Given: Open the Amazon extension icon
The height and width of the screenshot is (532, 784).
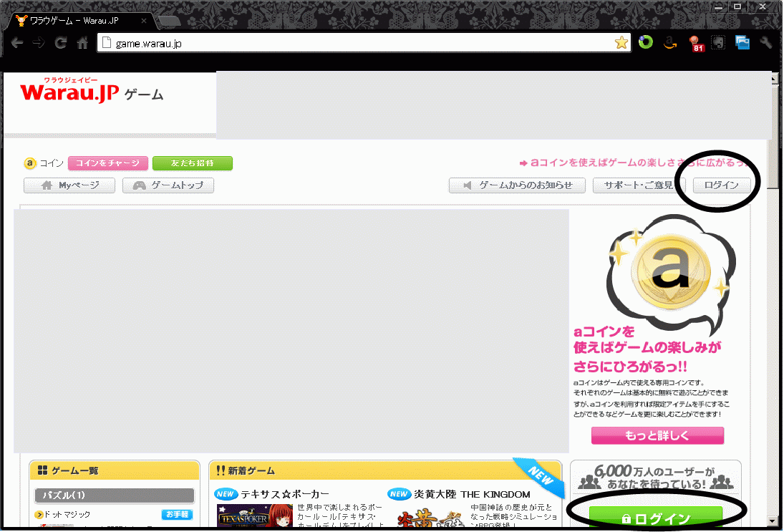Looking at the screenshot, I should pos(670,42).
